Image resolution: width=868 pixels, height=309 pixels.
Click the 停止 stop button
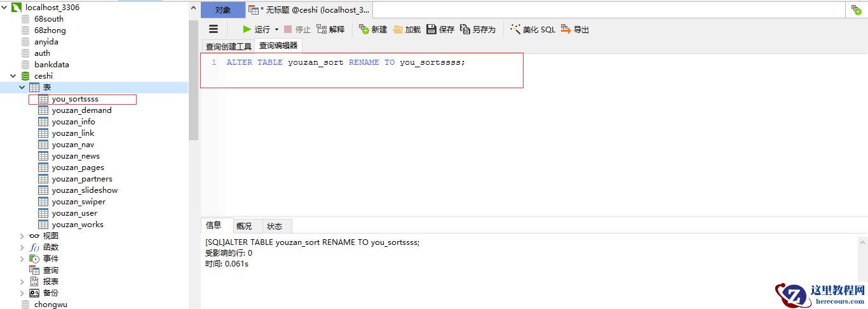point(297,29)
